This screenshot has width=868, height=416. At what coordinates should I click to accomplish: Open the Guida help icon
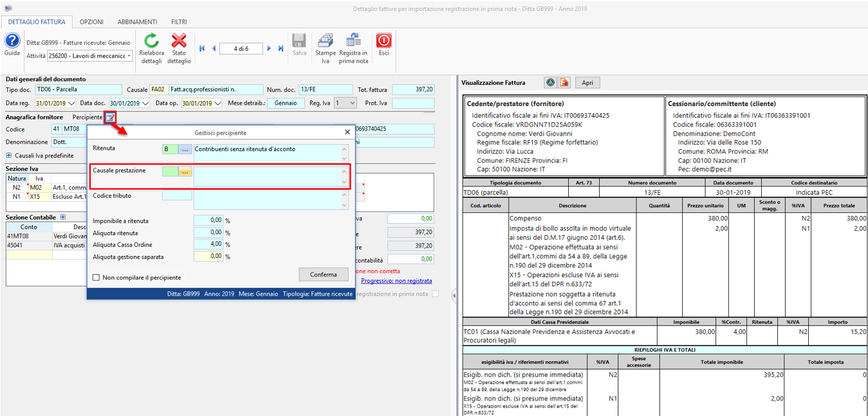click(x=12, y=41)
